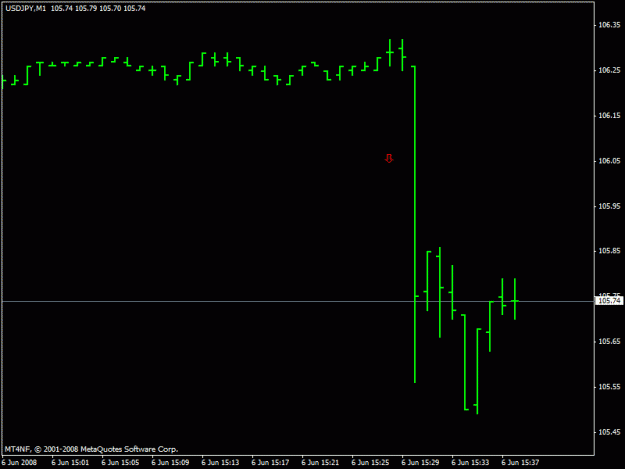The height and width of the screenshot is (469, 625).
Task: Select the 105.45 price axis label
Action: (x=609, y=432)
